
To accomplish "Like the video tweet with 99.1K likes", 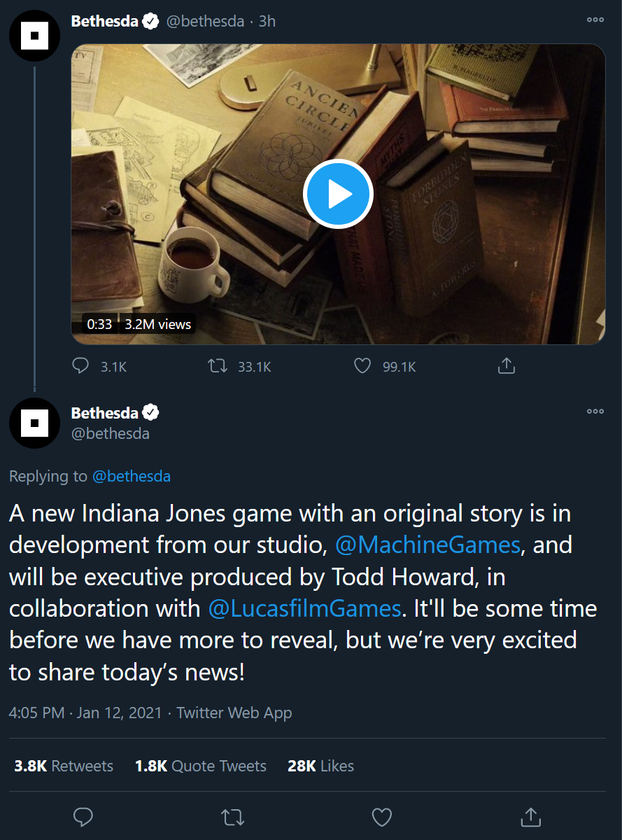I will tap(362, 366).
